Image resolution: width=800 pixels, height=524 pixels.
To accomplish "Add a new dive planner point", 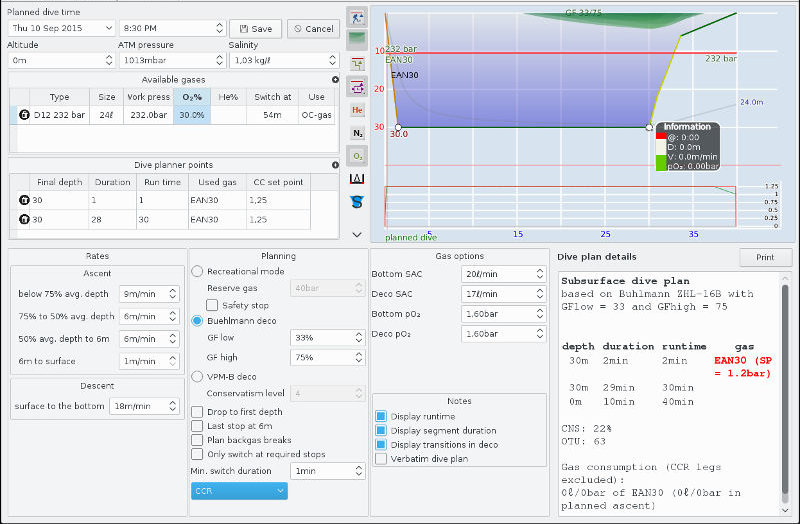I will (335, 165).
